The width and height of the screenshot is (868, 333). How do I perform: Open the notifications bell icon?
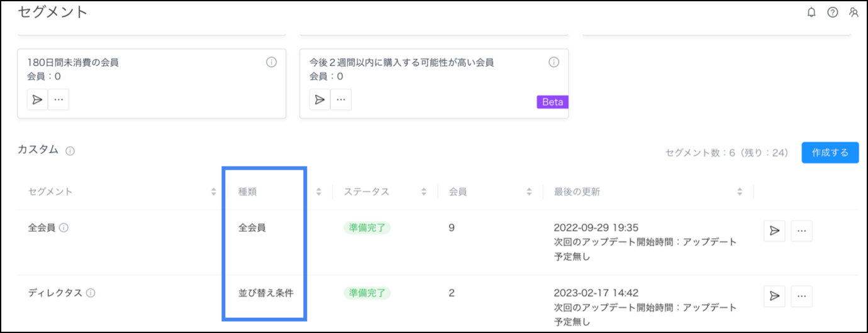point(811,12)
